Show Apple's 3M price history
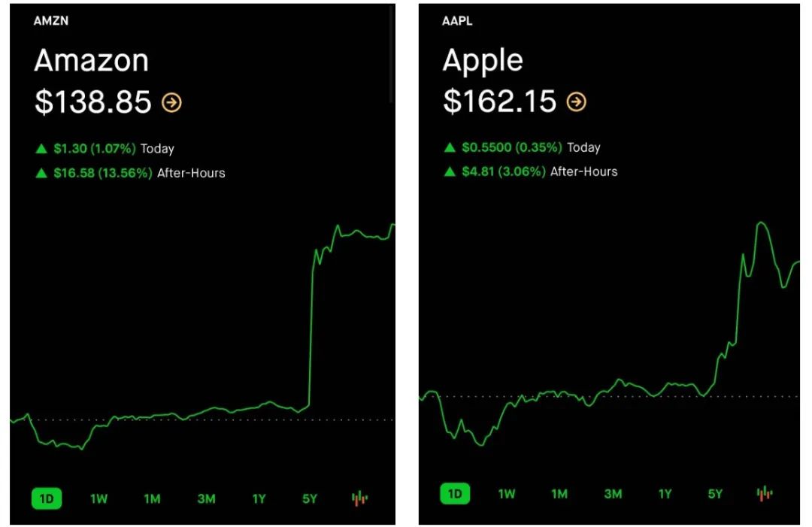Viewport: 812px width, 527px height. pyautogui.click(x=613, y=494)
